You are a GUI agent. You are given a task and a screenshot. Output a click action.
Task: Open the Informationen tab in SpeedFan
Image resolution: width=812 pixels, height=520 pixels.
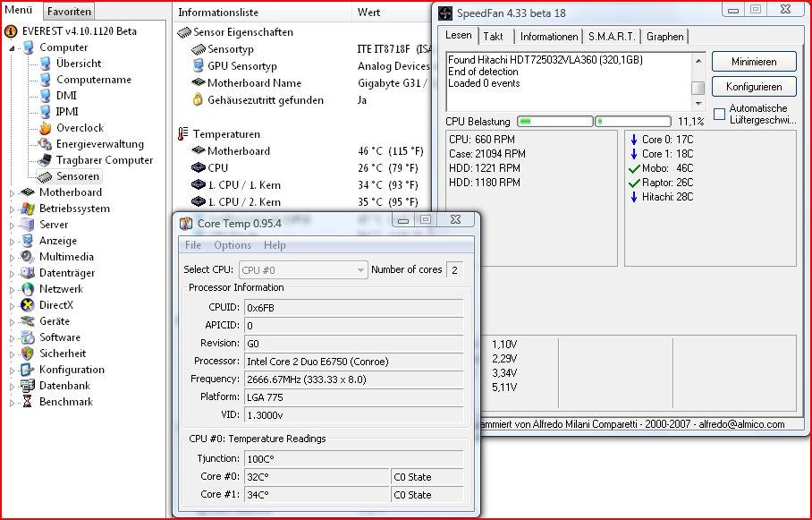(x=549, y=37)
